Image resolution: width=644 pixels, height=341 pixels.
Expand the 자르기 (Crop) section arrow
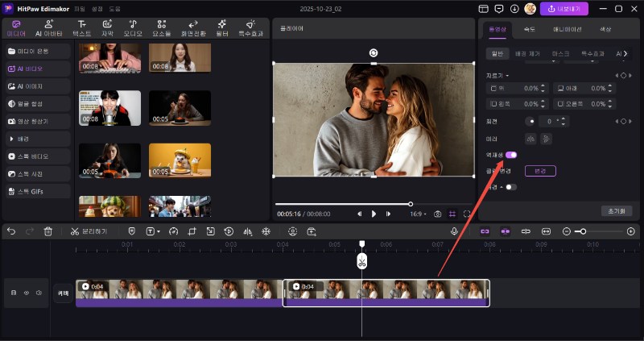pos(506,75)
